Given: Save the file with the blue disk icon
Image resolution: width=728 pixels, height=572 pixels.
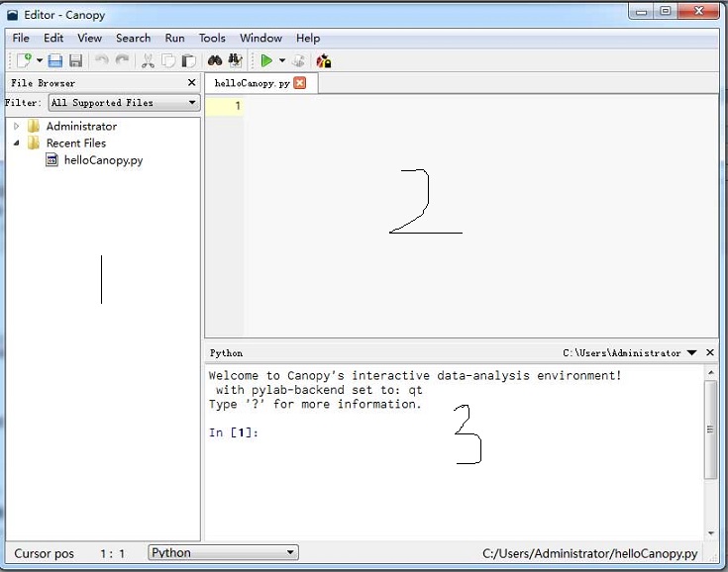Looking at the screenshot, I should [x=55, y=60].
